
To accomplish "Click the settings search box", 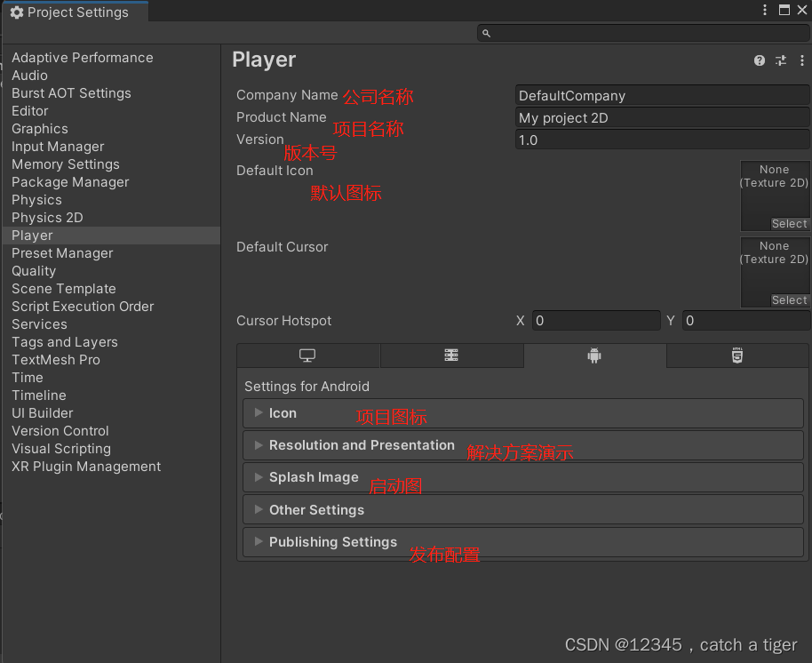I will tap(643, 33).
